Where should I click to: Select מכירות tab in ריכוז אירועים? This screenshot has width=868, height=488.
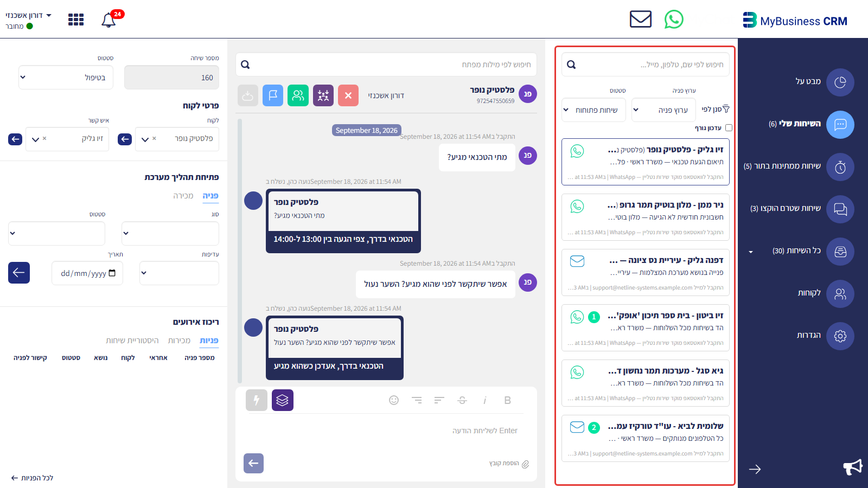pos(179,341)
